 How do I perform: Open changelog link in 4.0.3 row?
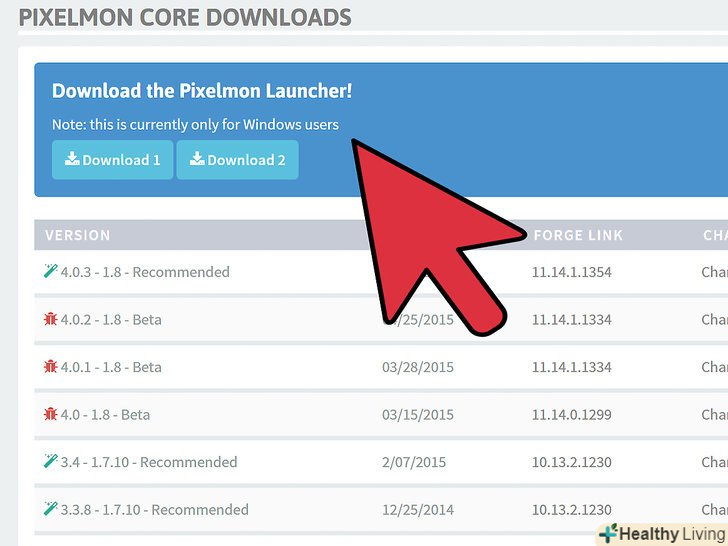pyautogui.click(x=715, y=272)
